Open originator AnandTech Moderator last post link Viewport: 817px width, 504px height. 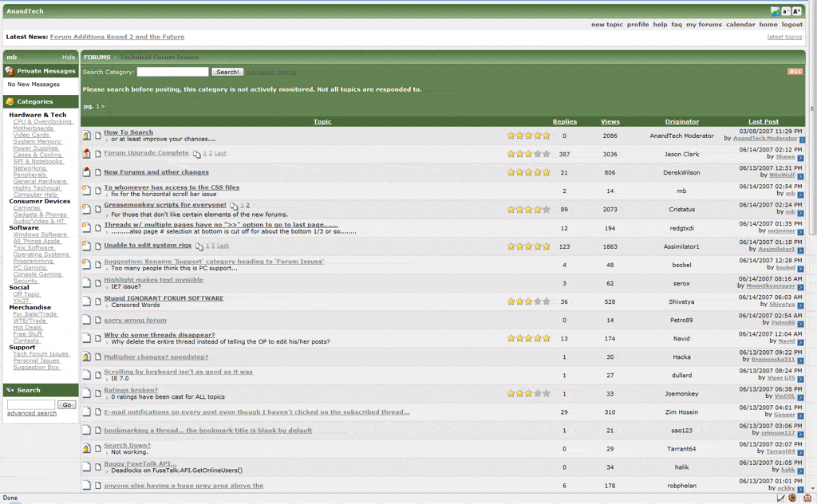pyautogui.click(x=765, y=139)
